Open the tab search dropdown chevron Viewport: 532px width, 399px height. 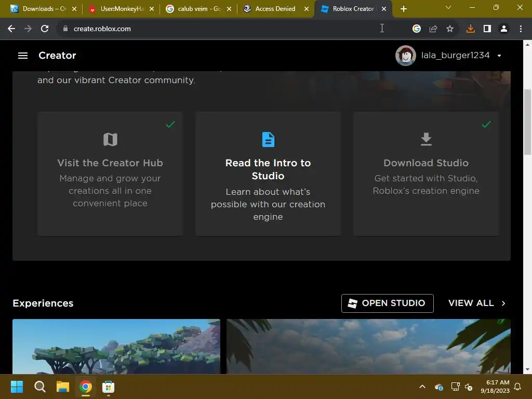coord(448,7)
